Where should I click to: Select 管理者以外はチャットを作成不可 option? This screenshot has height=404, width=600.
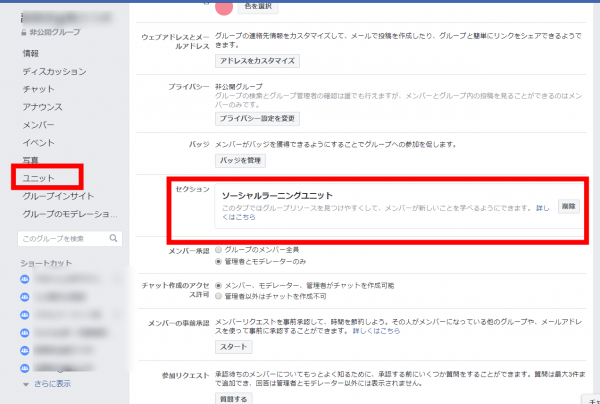(218, 296)
